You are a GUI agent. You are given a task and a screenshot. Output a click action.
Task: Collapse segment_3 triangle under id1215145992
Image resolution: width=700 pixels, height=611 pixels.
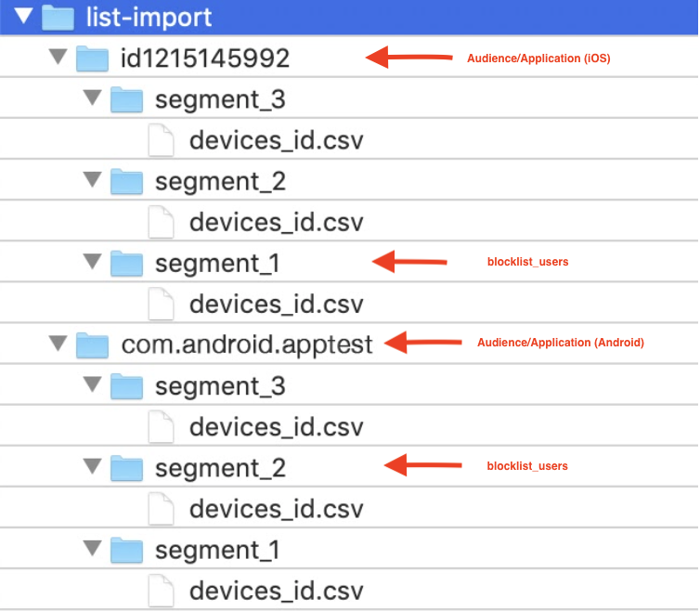pos(93,97)
